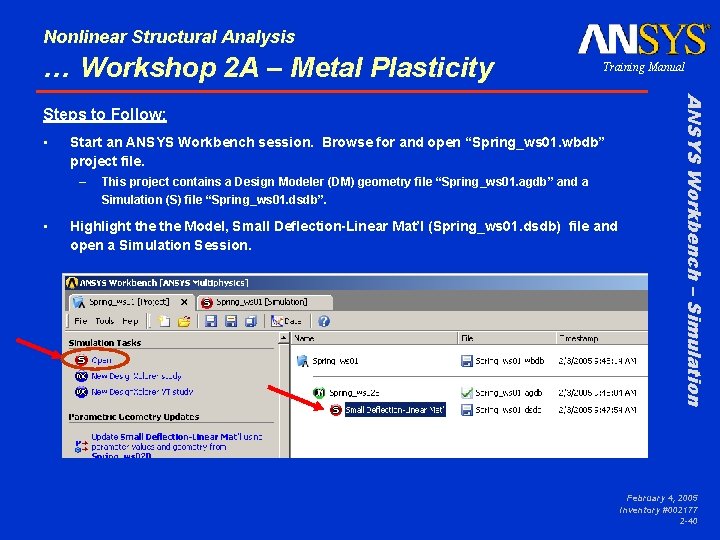Click the red S icon on the Simulation tab
This screenshot has width=720, height=540.
207,303
